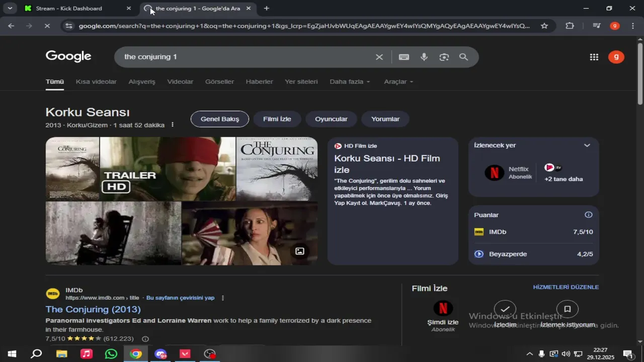Click the page vertical scrollbar

pos(640,74)
